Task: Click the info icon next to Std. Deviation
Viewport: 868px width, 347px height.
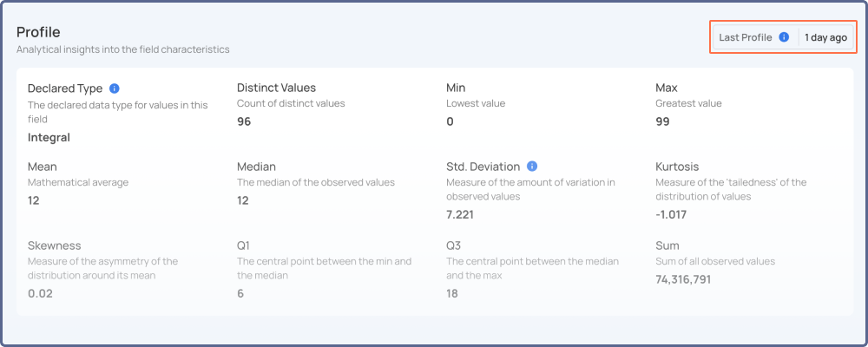Action: click(532, 167)
